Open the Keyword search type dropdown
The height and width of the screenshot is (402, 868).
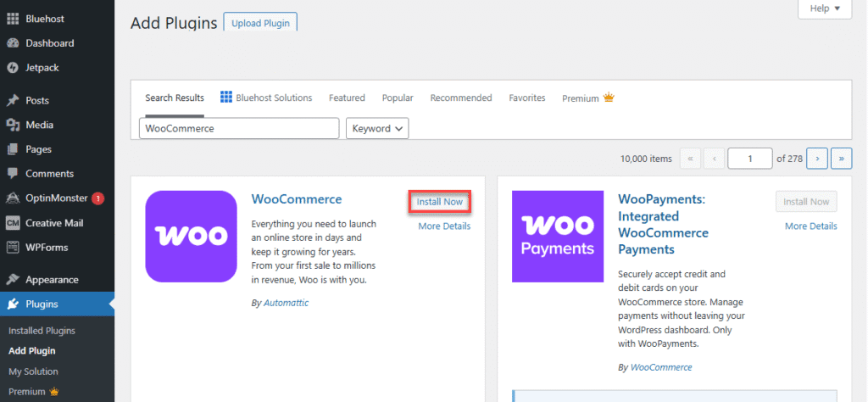pyautogui.click(x=377, y=129)
